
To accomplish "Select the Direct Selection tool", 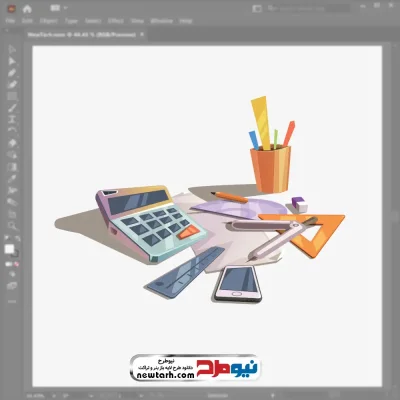I will click(12, 61).
